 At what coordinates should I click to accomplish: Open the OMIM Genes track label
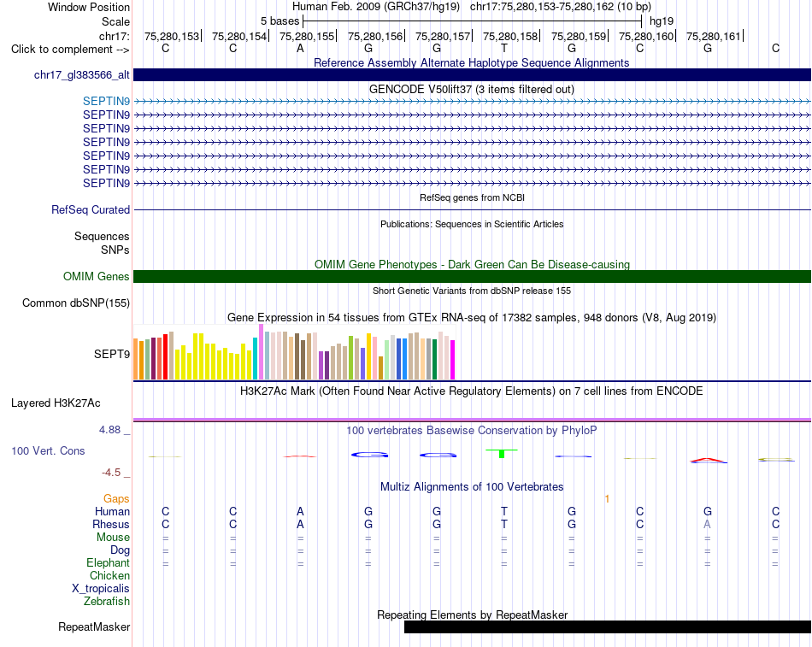coord(96,277)
